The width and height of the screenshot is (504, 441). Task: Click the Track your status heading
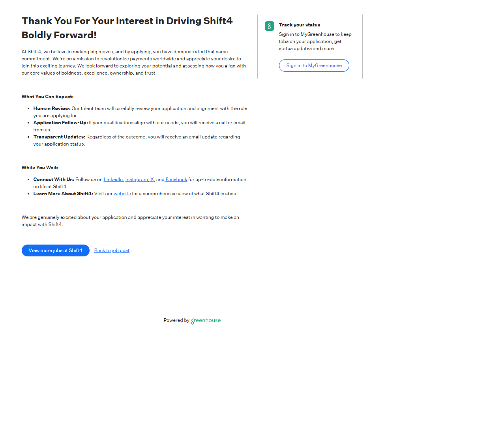point(299,25)
